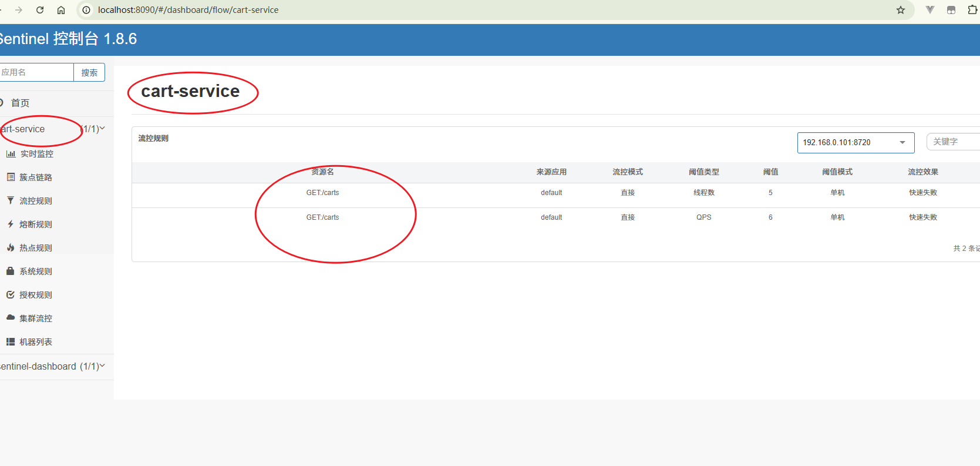Click the 阈值类型 column header

(703, 172)
